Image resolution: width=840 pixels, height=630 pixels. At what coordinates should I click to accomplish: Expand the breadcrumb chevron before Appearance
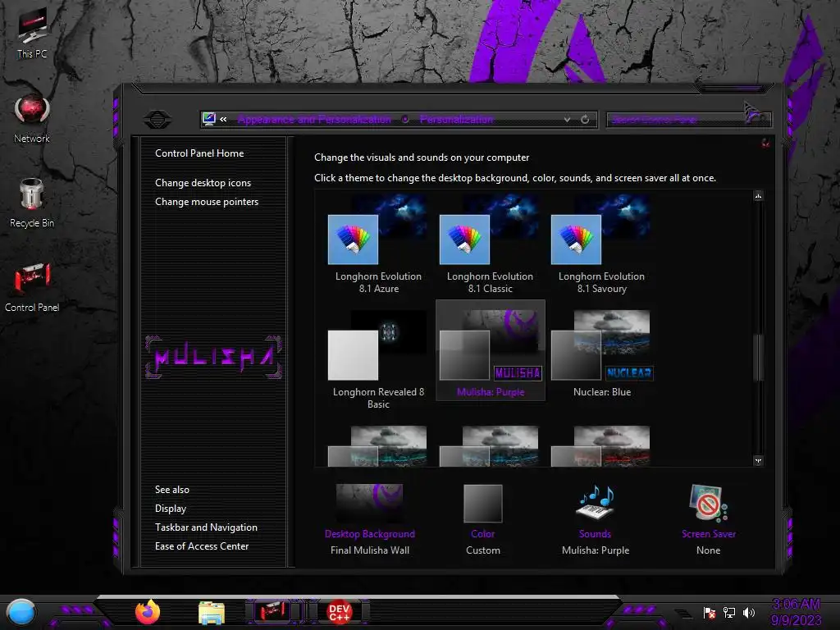223,120
